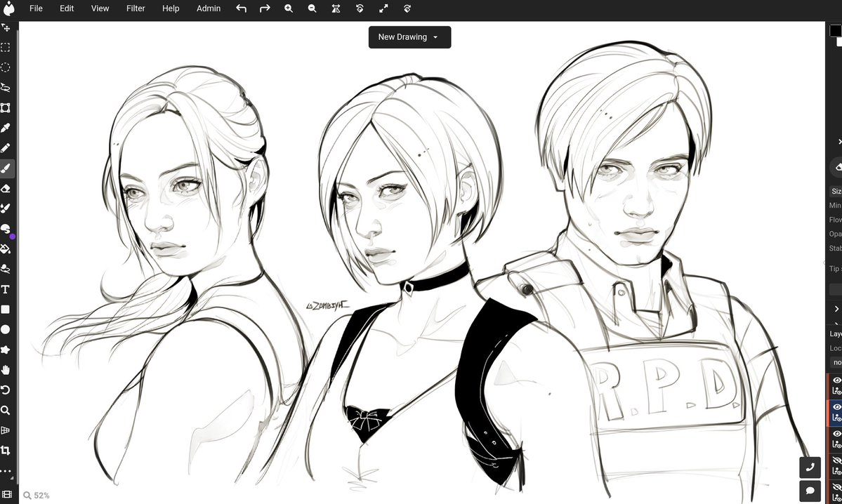Select the Text tool
842x504 pixels.
point(6,289)
